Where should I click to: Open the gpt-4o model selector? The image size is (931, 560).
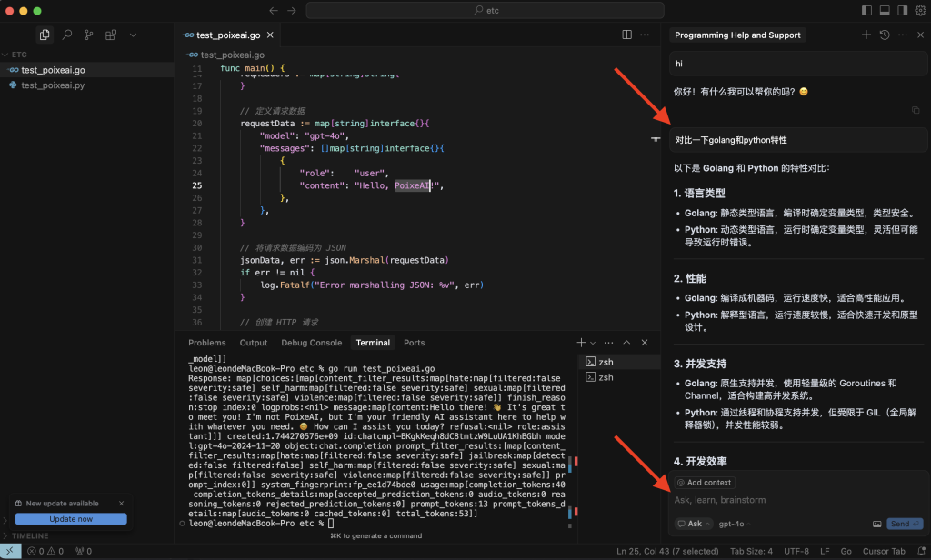coord(731,524)
